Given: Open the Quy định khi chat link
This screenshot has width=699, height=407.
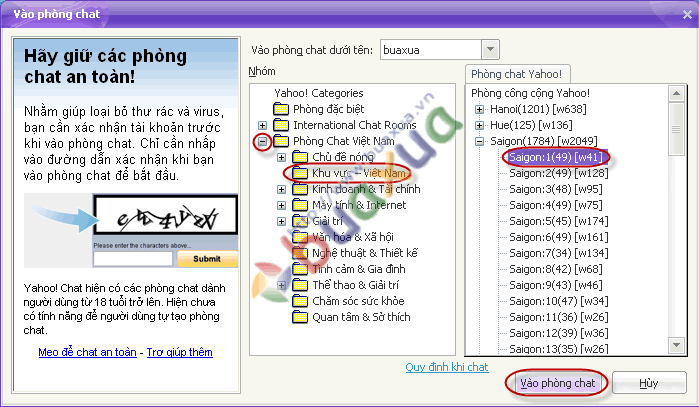Looking at the screenshot, I should tap(447, 367).
